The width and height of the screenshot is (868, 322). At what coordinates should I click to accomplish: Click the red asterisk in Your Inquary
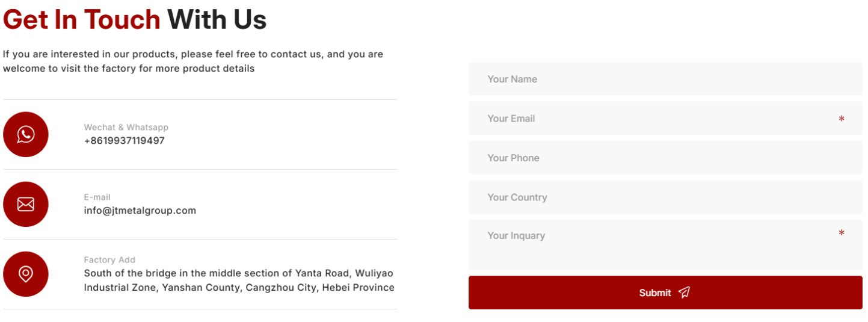pos(841,233)
